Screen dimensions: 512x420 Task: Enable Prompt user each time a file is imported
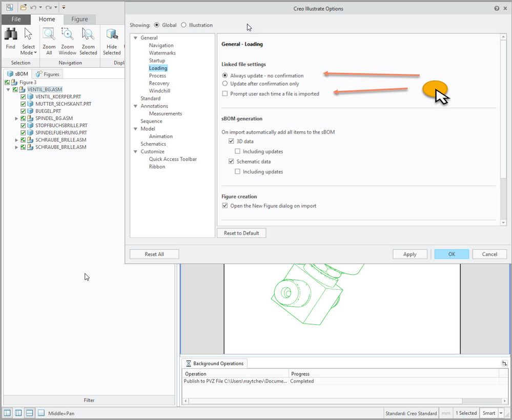pyautogui.click(x=224, y=94)
